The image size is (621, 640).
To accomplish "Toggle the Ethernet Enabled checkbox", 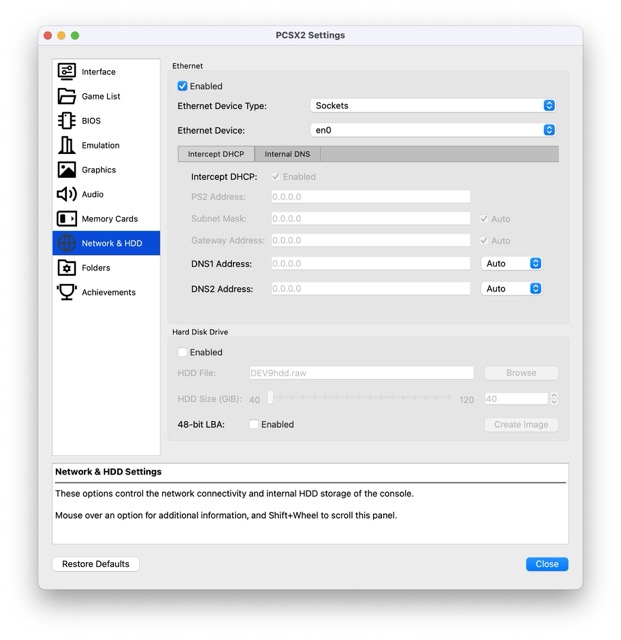I will (x=183, y=86).
